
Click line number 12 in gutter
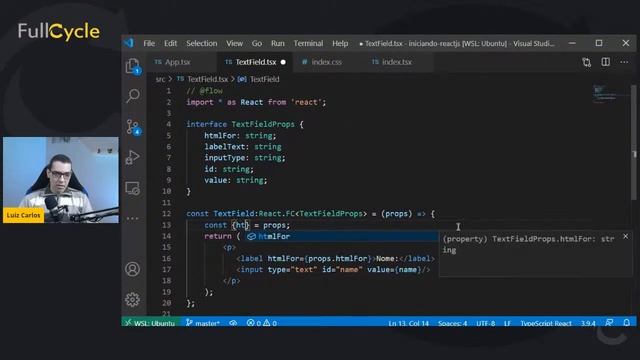point(166,213)
